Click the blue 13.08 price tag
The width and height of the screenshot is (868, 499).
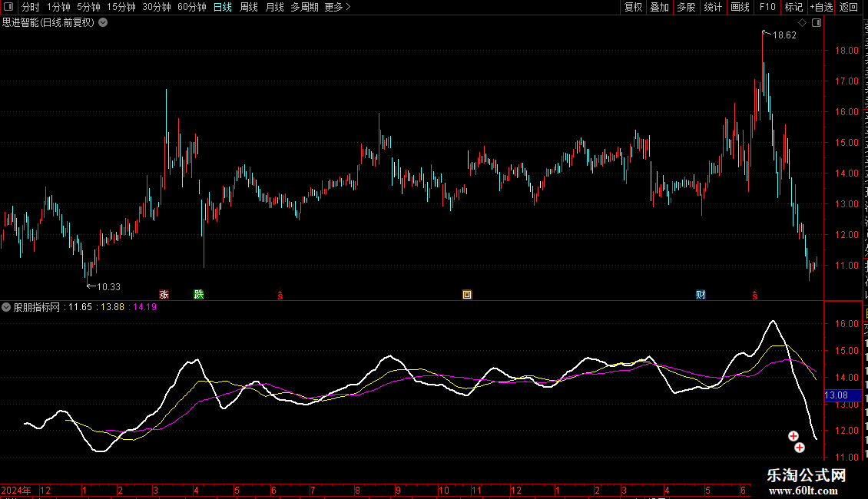tap(843, 395)
